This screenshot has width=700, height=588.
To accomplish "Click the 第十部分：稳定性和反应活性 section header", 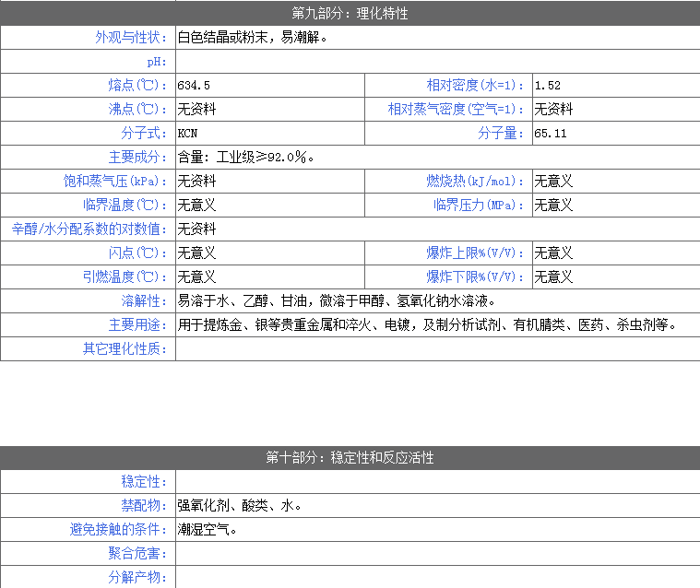I will pos(350,458).
